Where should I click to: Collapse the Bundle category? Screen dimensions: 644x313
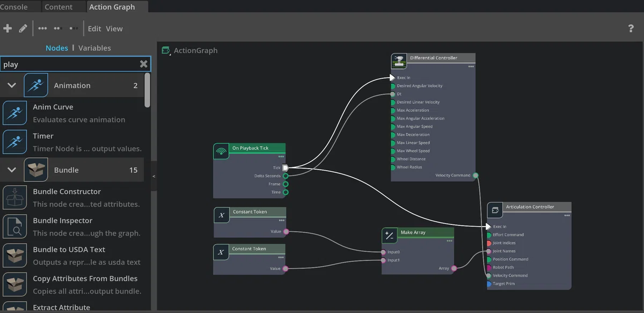click(11, 170)
